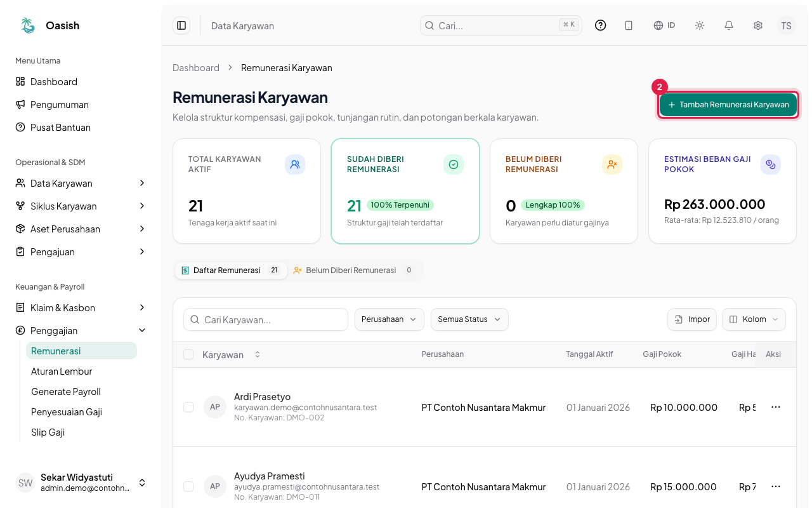Image resolution: width=812 pixels, height=508 pixels.
Task: Go to Dashboard in sidebar
Action: coord(81,82)
